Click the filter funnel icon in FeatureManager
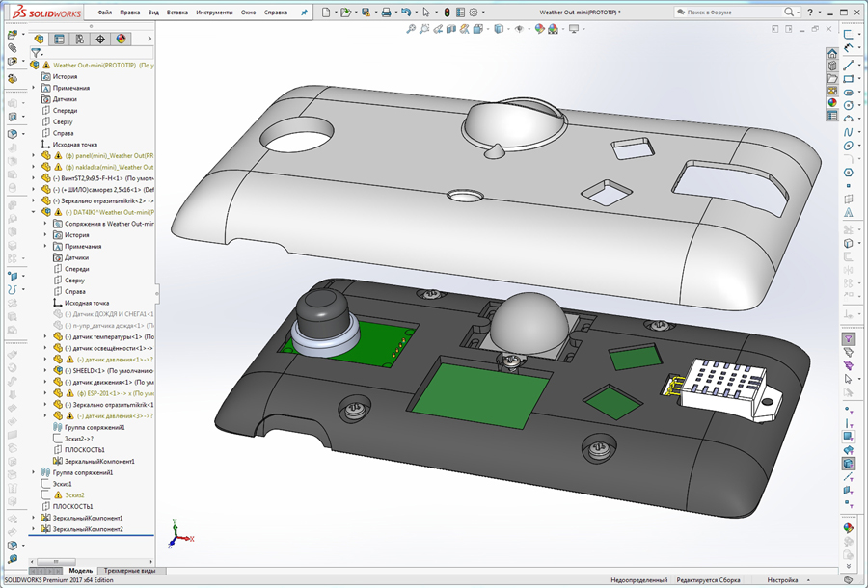 (x=37, y=53)
